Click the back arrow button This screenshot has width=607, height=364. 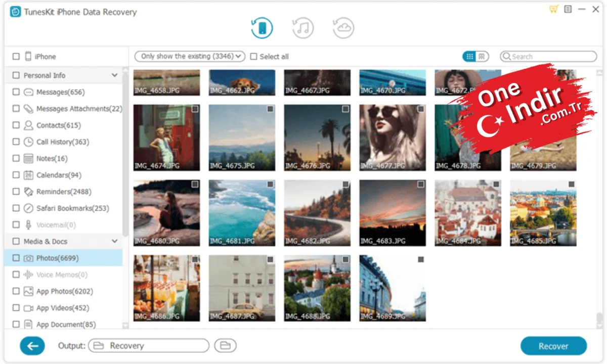32,346
